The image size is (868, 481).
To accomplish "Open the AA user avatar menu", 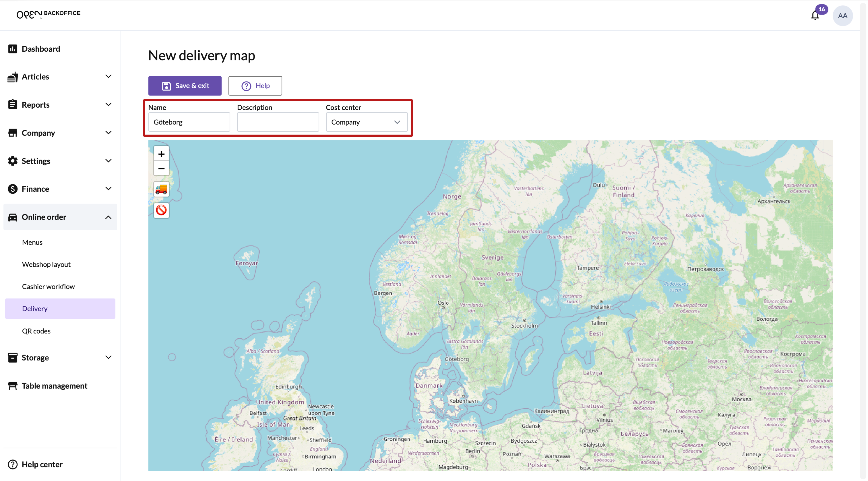I will point(842,15).
